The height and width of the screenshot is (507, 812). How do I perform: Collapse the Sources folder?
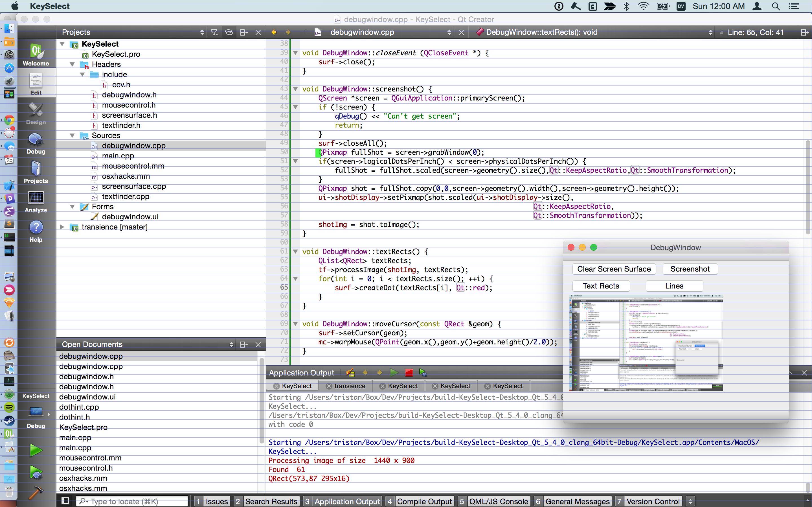[x=73, y=136]
